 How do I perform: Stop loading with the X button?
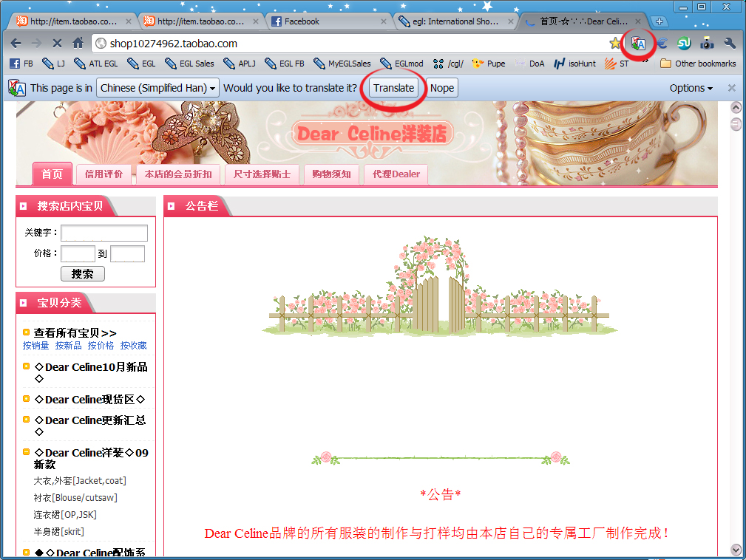[x=57, y=44]
